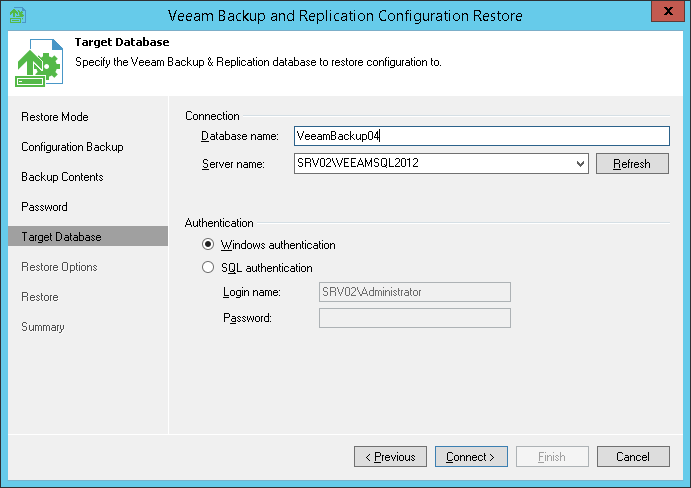Open Configuration Backup step
The image size is (691, 488).
coord(72,147)
